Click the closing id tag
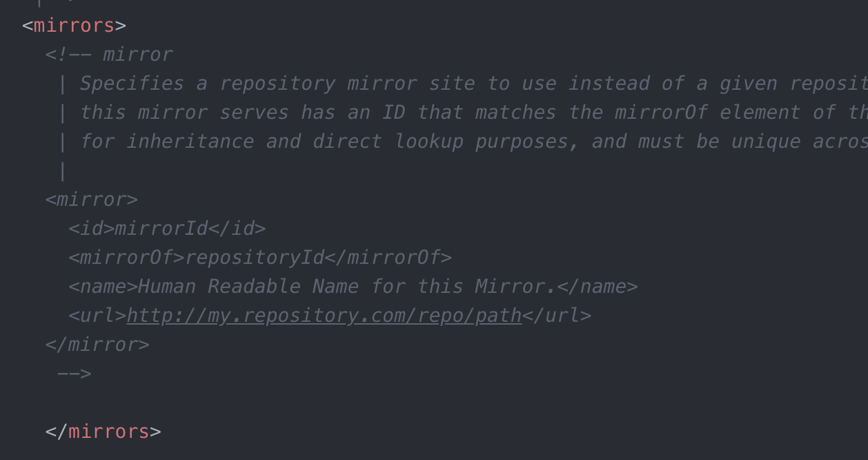Viewport: 868px width, 460px height. pyautogui.click(x=236, y=229)
